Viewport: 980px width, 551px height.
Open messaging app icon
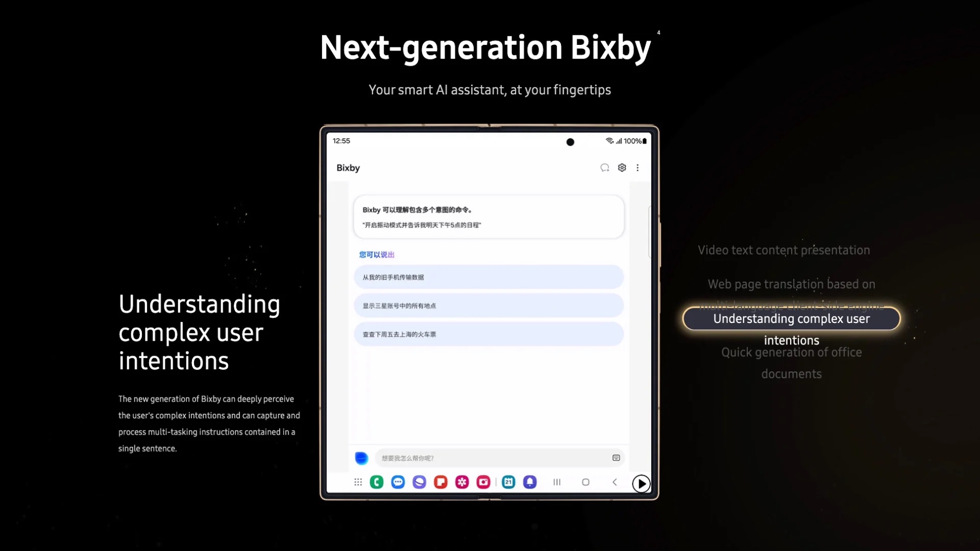pos(397,482)
